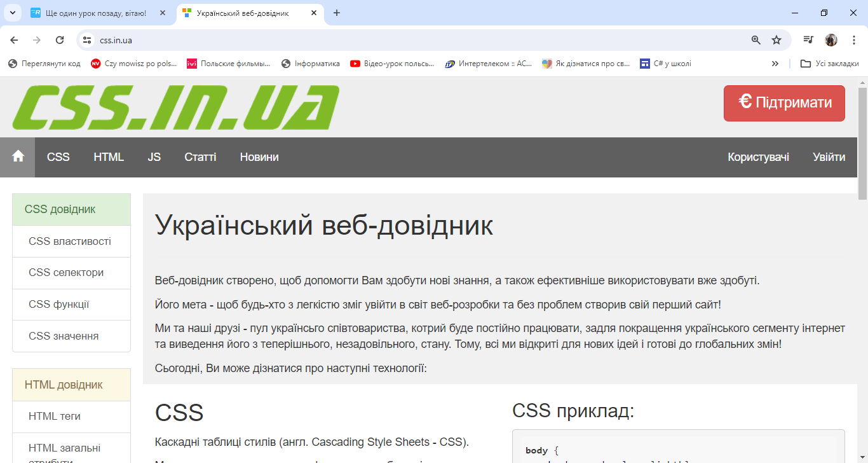Click the 'body {' code example line
The width and height of the screenshot is (868, 463).
(542, 450)
